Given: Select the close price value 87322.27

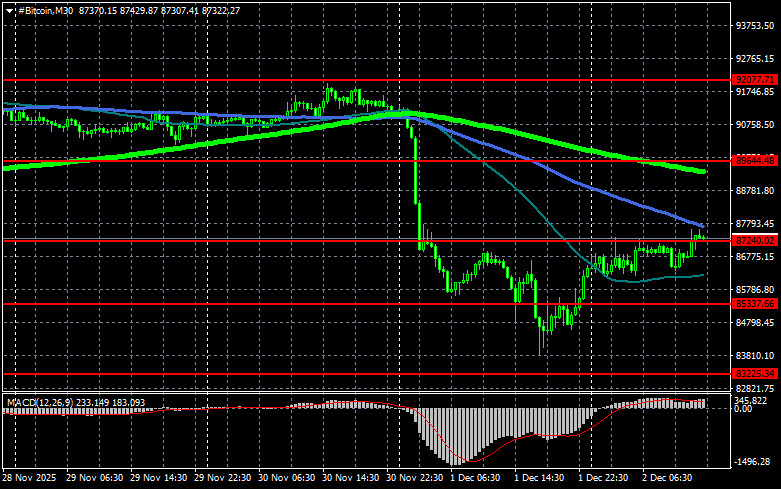Looking at the screenshot, I should tap(221, 10).
